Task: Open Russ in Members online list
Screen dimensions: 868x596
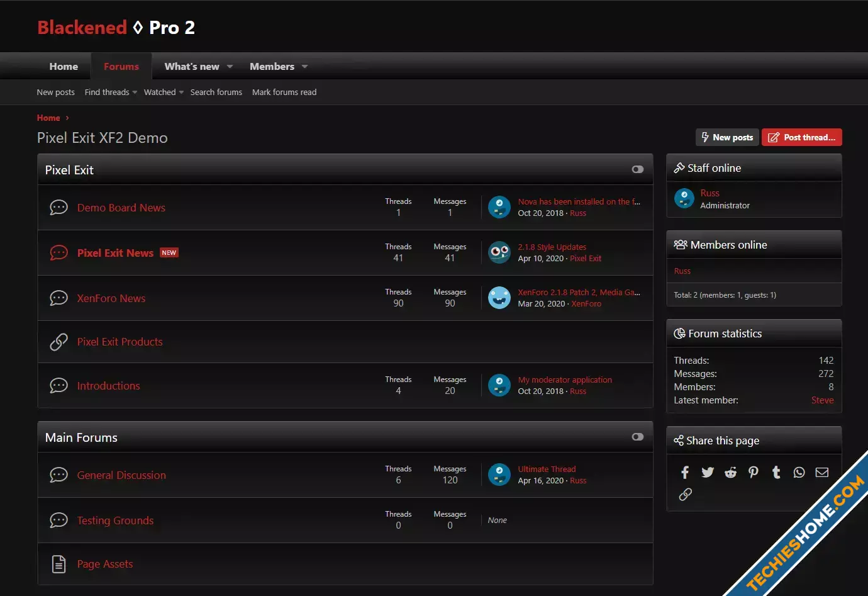Action: tap(682, 271)
